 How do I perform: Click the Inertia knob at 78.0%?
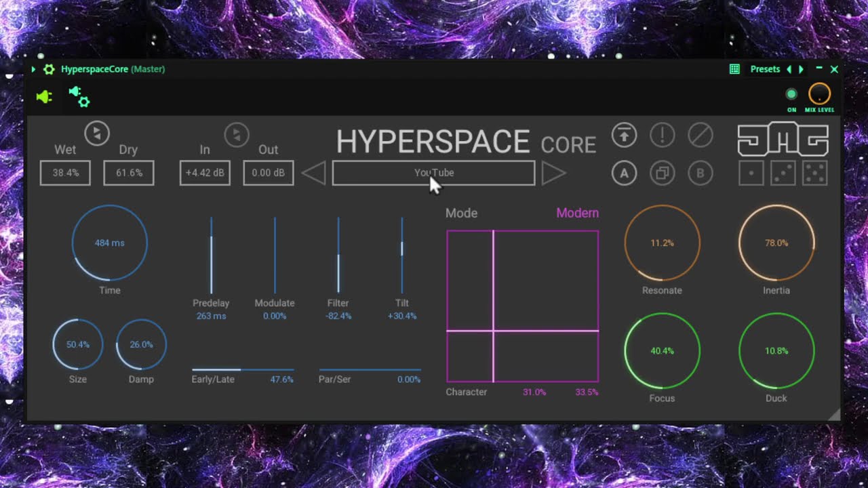click(x=776, y=243)
